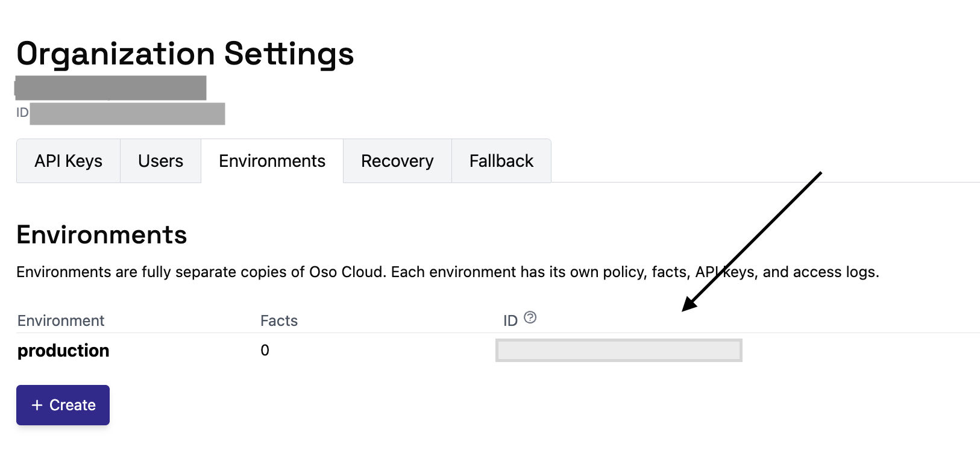
Task: Click the Create button to add an environment
Action: pyautogui.click(x=63, y=405)
